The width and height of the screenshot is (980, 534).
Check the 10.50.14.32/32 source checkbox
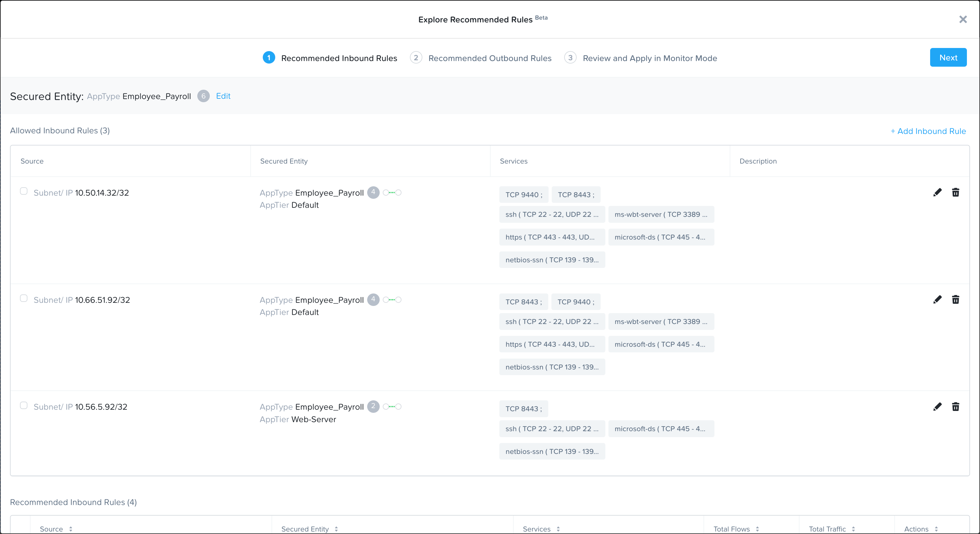point(24,191)
